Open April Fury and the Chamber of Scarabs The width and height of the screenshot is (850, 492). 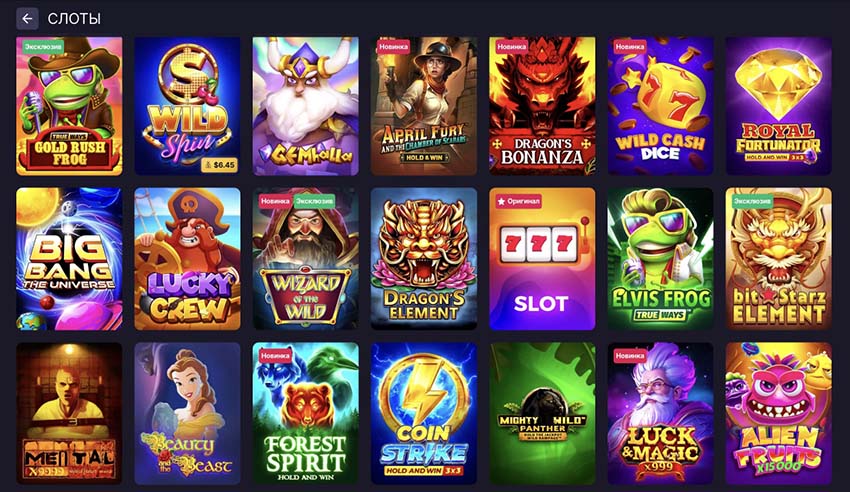[x=424, y=106]
